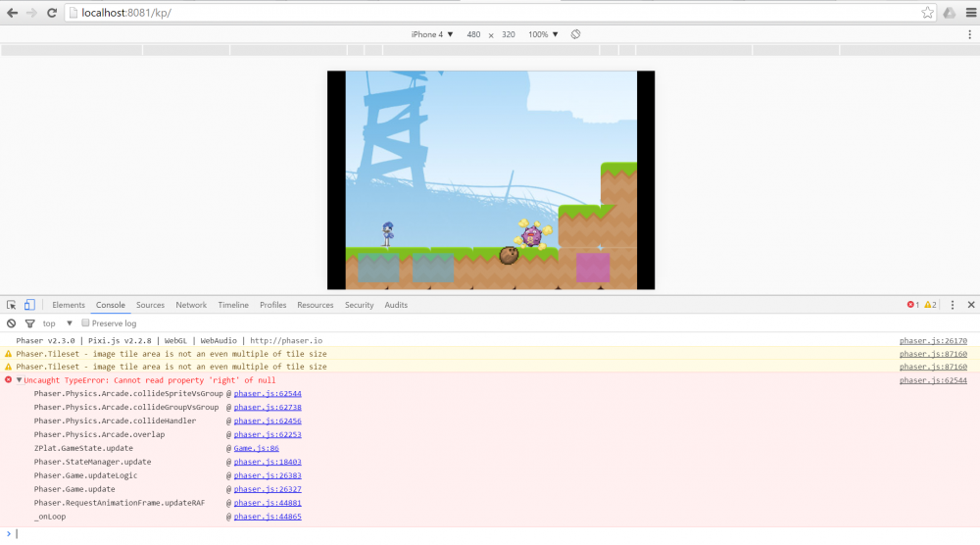Switch to the Network tab
This screenshot has width=980, height=545.
point(191,305)
